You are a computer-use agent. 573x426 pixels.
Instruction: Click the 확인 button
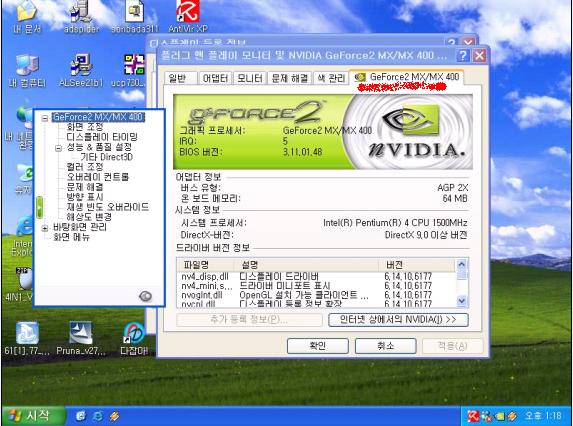pos(317,346)
